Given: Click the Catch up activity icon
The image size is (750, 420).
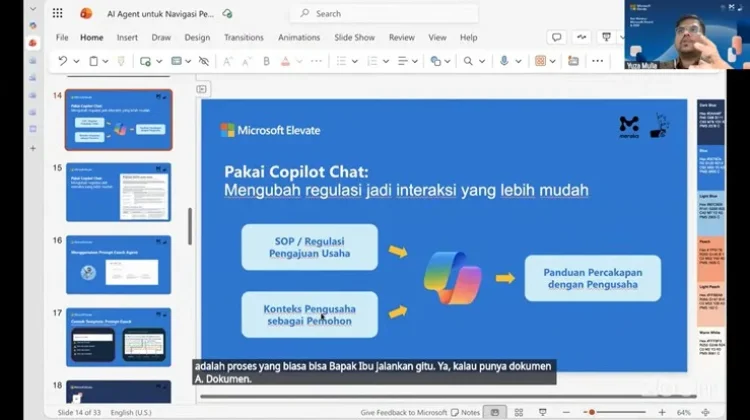Looking at the screenshot, I should click(x=581, y=37).
